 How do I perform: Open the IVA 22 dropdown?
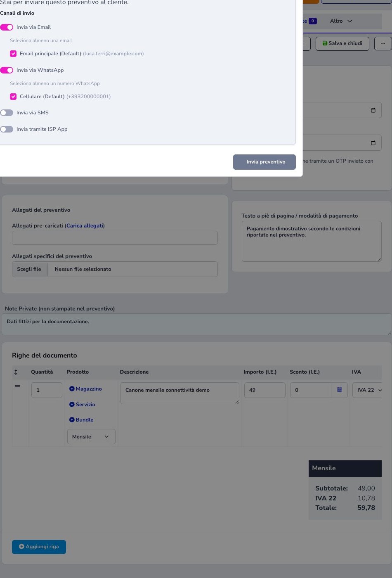click(367, 390)
